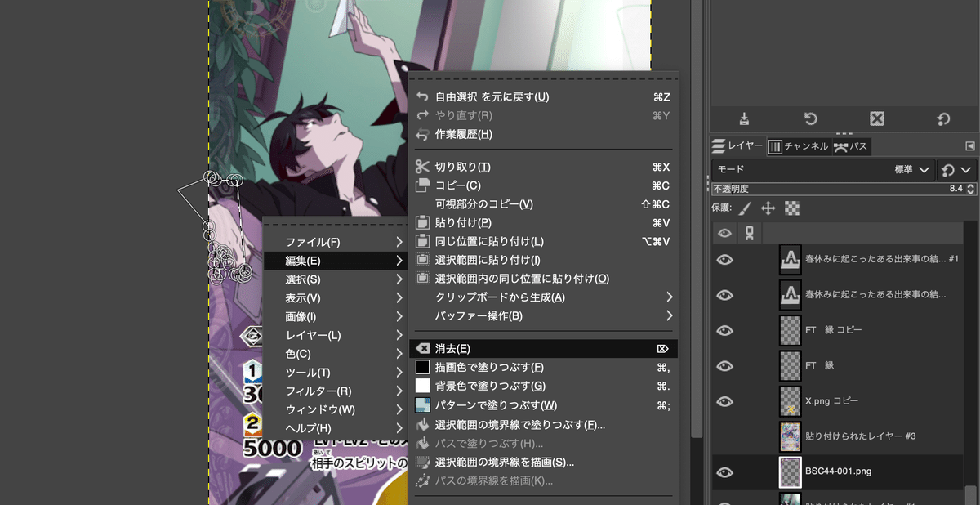Hide the 春休みに起こったある出来事の結... #1 layer
Image resolution: width=980 pixels, height=505 pixels.
pyautogui.click(x=724, y=259)
